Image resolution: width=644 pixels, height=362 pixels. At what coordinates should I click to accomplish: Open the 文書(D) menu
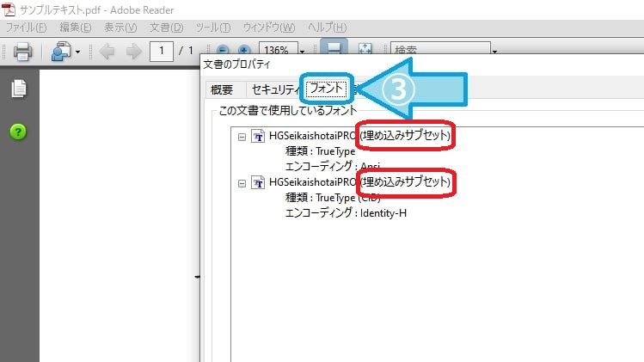166,28
